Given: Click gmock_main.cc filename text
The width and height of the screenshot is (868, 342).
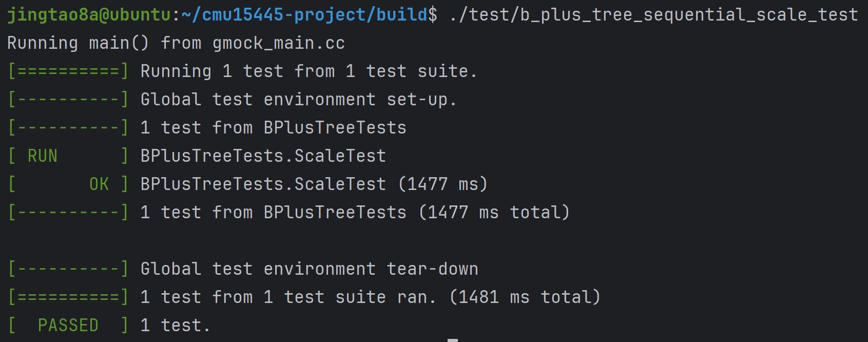Looking at the screenshot, I should 279,43.
